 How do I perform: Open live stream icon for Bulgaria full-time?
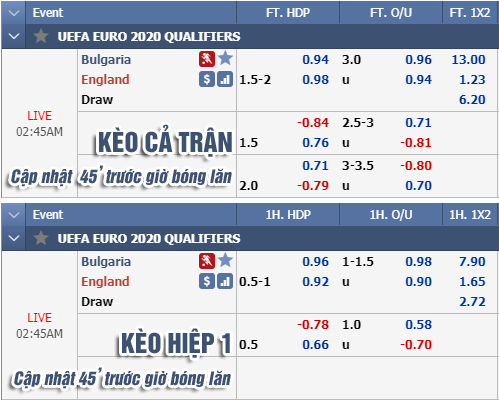click(207, 59)
